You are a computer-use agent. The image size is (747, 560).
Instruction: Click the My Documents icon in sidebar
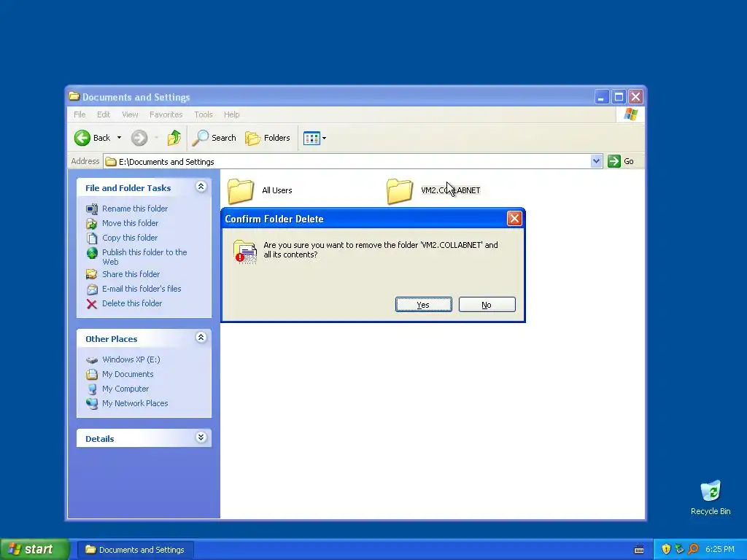[x=92, y=374]
